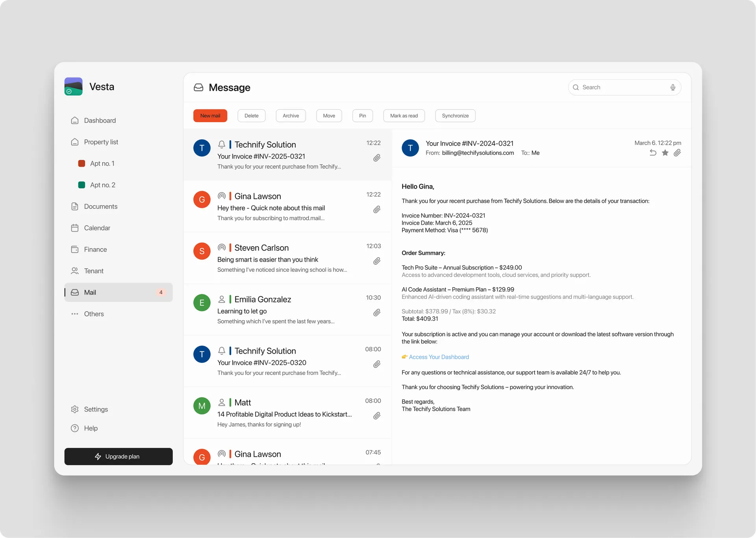The image size is (756, 538).
Task: Click the bell icon on the 12:22 Technify Solution email
Action: [222, 145]
